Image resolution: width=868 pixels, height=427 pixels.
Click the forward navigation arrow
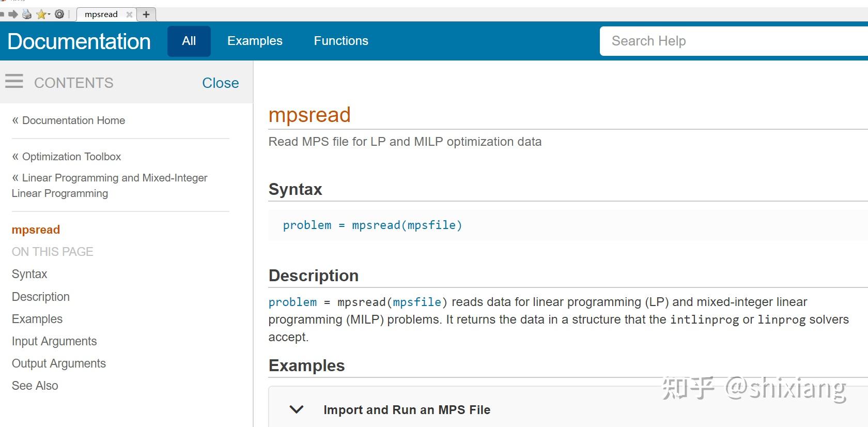pos(13,14)
